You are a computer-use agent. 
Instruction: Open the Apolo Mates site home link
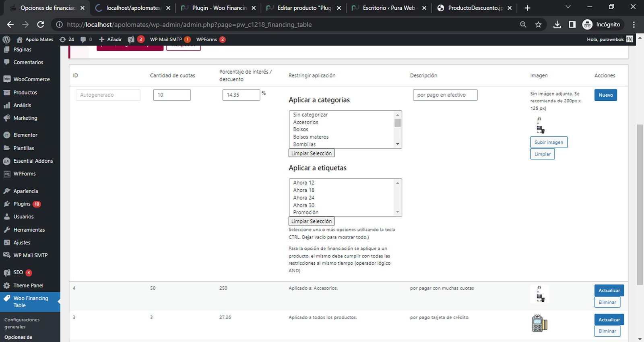pos(35,39)
